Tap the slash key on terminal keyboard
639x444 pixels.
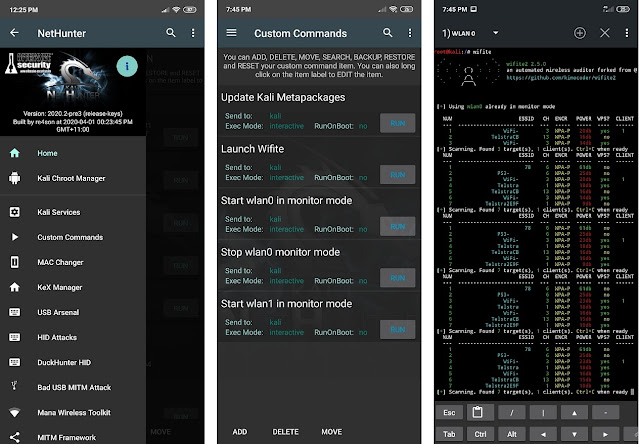tap(512, 413)
